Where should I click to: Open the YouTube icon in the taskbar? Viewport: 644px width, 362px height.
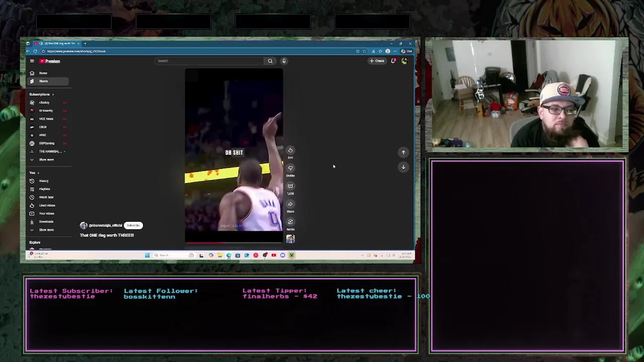point(274,255)
